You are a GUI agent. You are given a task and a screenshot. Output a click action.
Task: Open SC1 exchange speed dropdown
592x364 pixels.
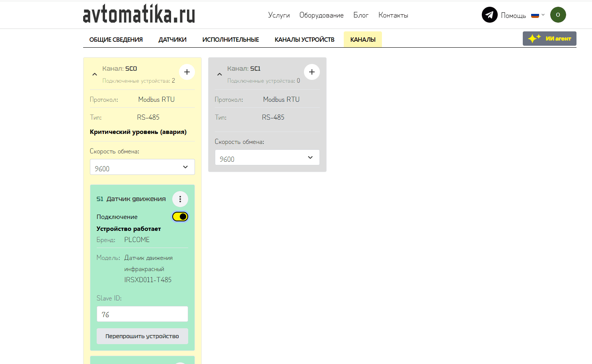pos(267,157)
